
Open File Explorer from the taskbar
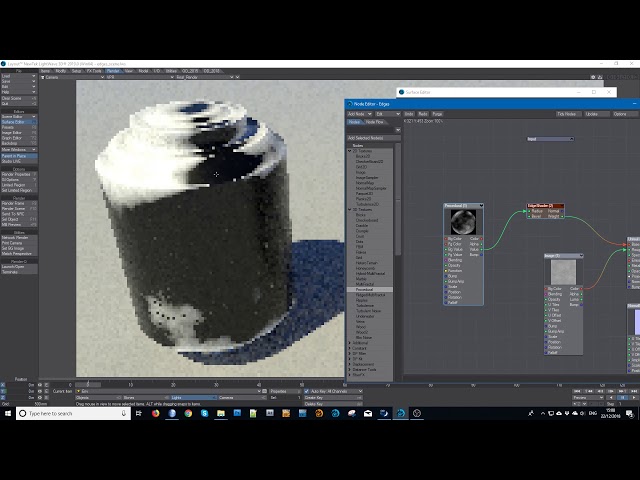pos(221,413)
